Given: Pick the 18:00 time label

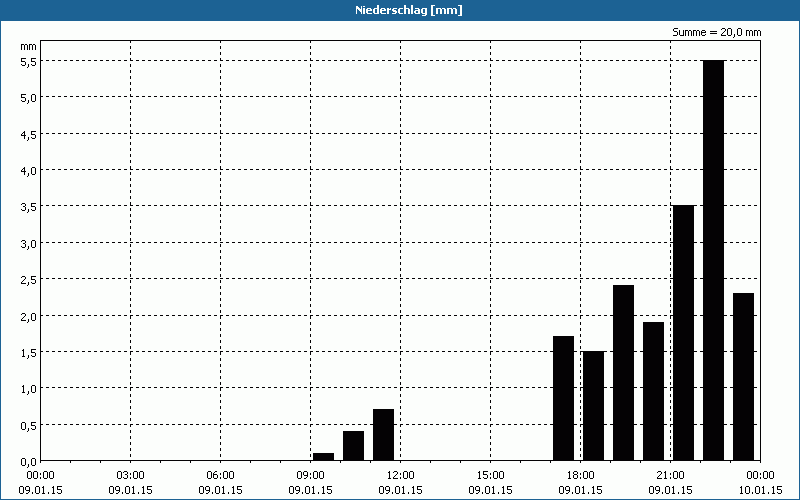Looking at the screenshot, I should pos(581,476).
